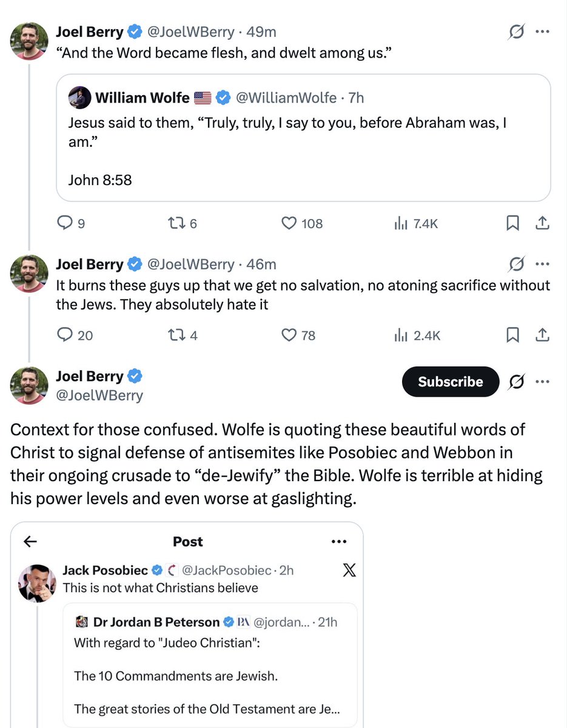Share the first tweet via share icon
The image size is (567, 728).
542,224
